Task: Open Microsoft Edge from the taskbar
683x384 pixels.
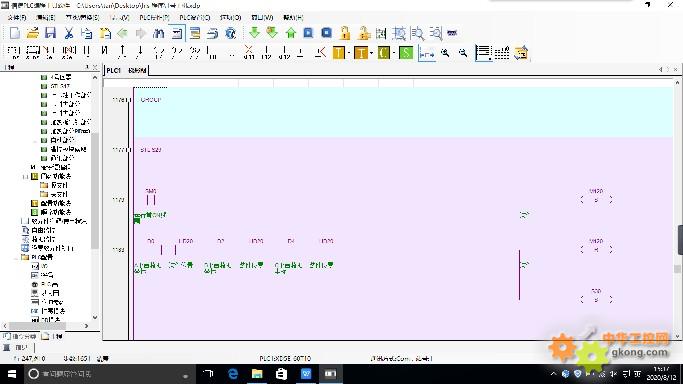Action: coord(233,374)
